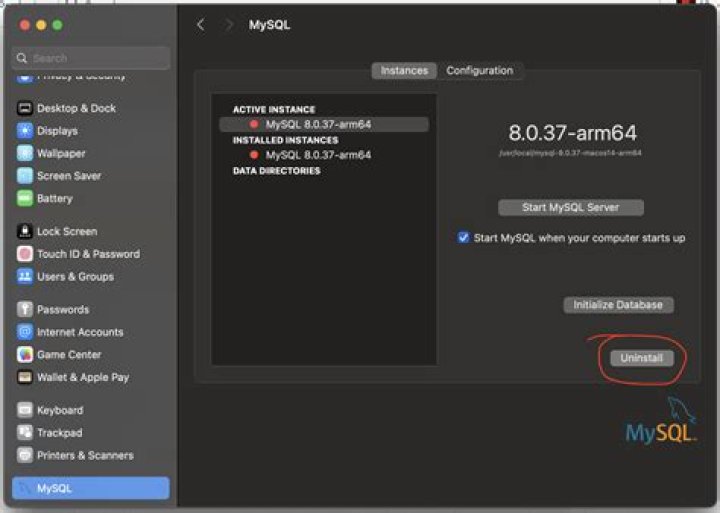Image resolution: width=720 pixels, height=513 pixels.
Task: Open the Displays icon in sidebar
Action: coord(25,131)
